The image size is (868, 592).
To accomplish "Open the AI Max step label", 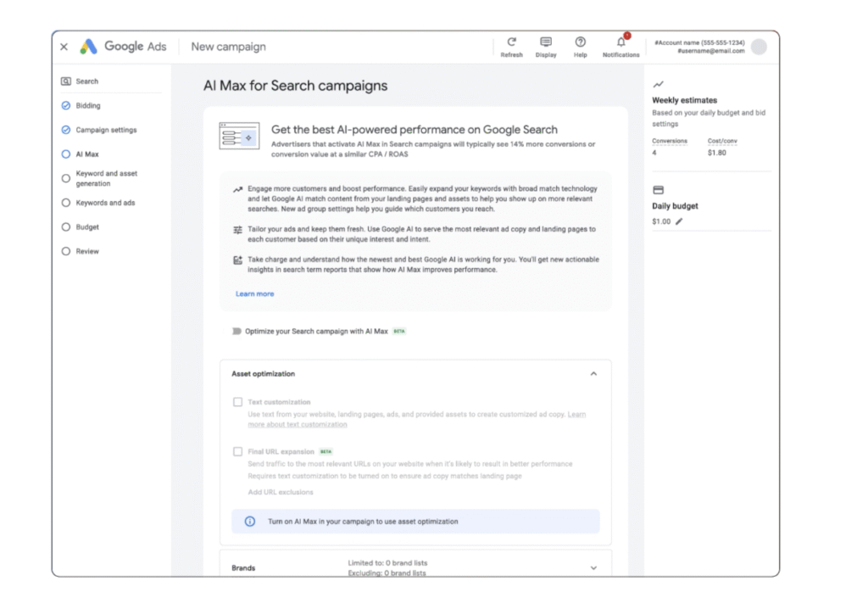I will [87, 154].
